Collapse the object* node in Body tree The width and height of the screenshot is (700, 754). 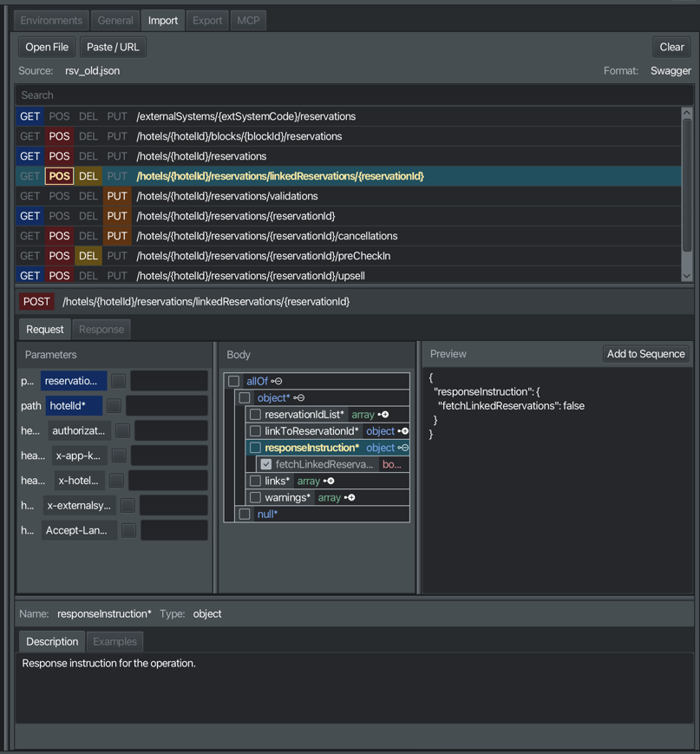click(x=300, y=398)
